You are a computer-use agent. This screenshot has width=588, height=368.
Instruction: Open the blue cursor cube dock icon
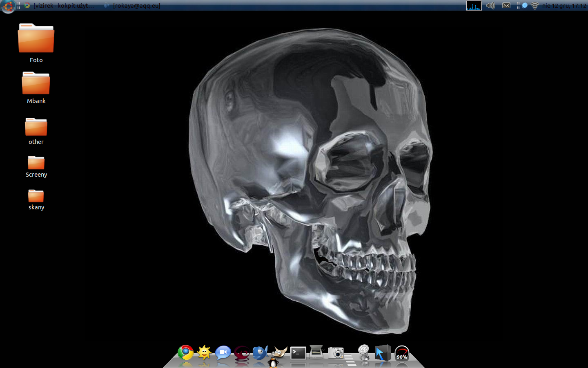[383, 353]
